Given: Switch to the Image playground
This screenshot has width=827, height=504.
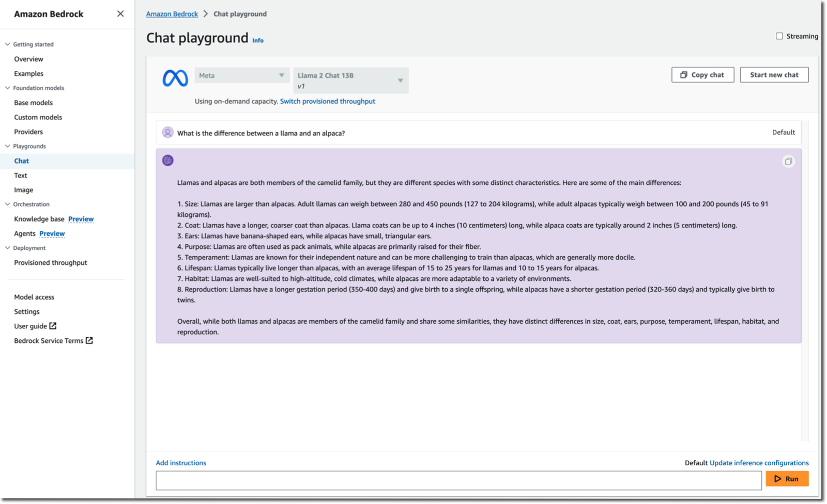Looking at the screenshot, I should (24, 190).
